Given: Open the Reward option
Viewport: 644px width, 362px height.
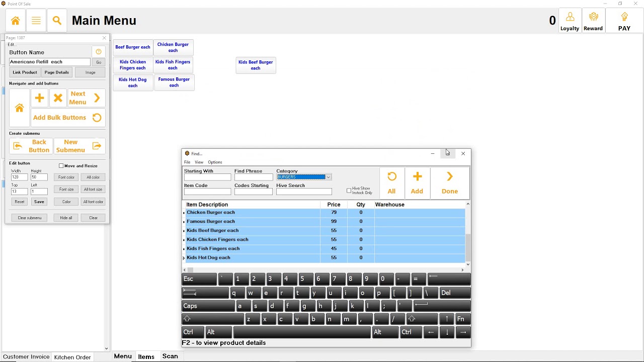Looking at the screenshot, I should click(x=593, y=22).
